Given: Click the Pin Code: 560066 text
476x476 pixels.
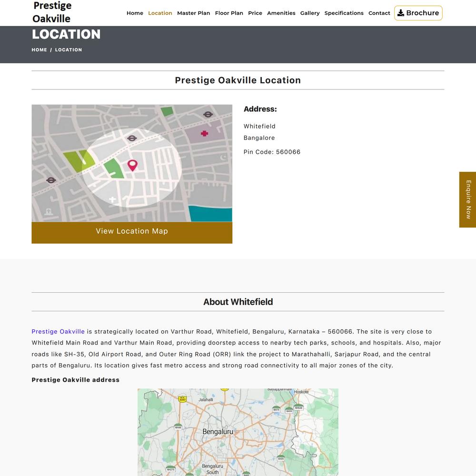Looking at the screenshot, I should click(272, 152).
